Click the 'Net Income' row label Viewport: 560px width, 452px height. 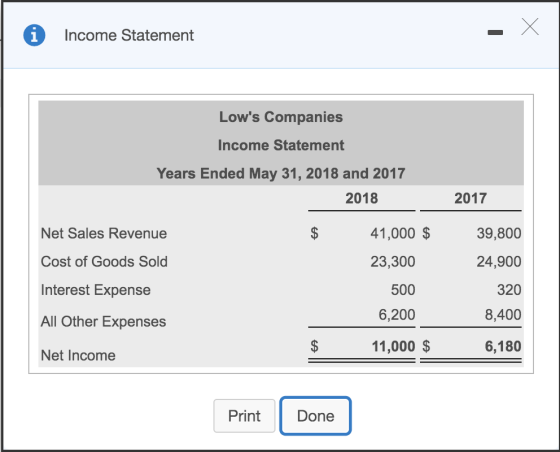coord(78,355)
